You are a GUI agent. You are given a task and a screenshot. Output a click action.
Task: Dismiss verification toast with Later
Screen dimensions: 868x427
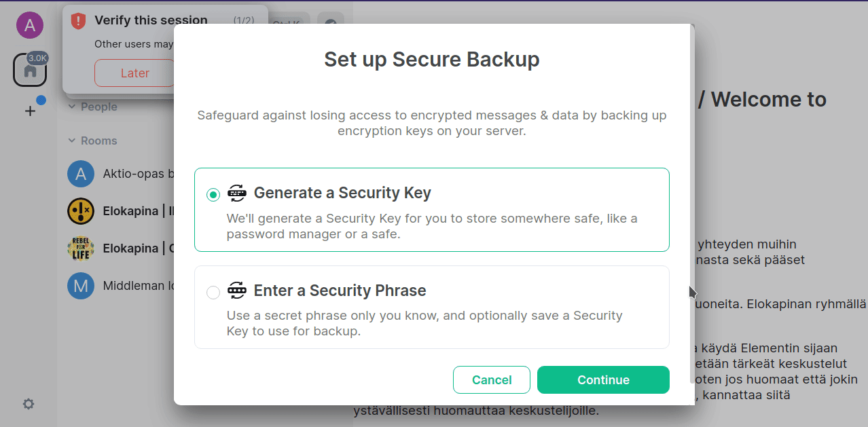pos(134,73)
